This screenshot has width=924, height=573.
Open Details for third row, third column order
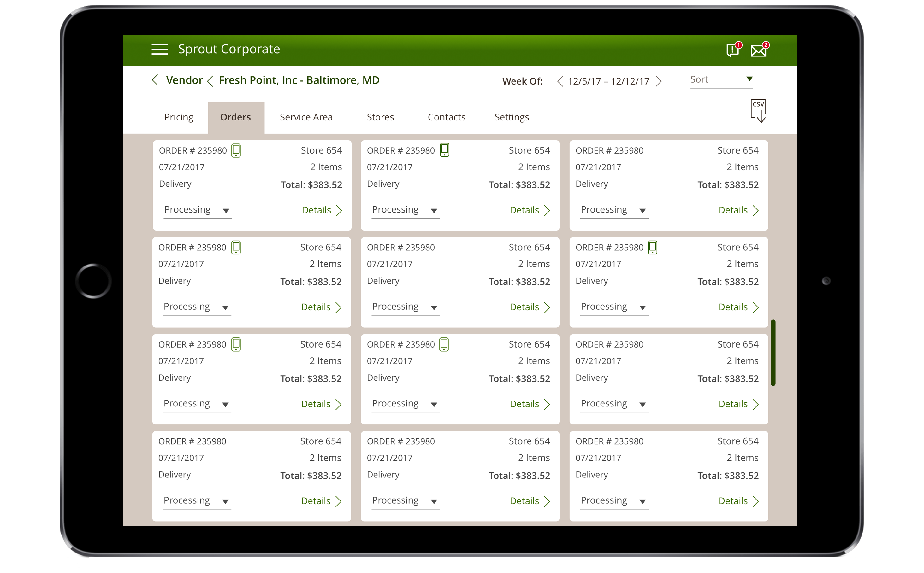(738, 404)
